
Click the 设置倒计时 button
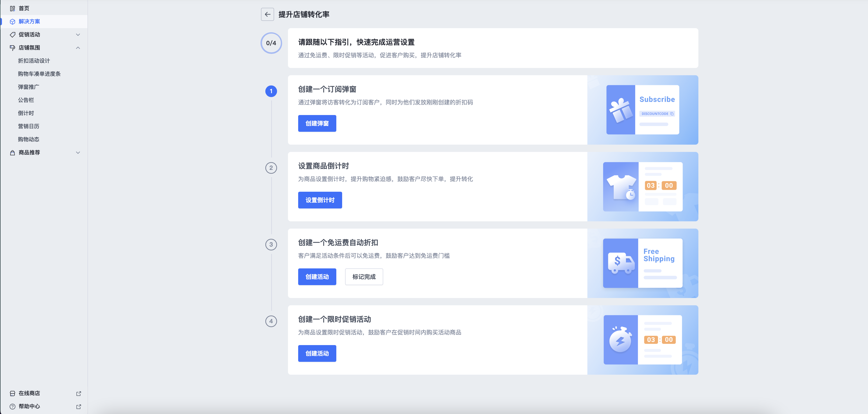coord(320,199)
